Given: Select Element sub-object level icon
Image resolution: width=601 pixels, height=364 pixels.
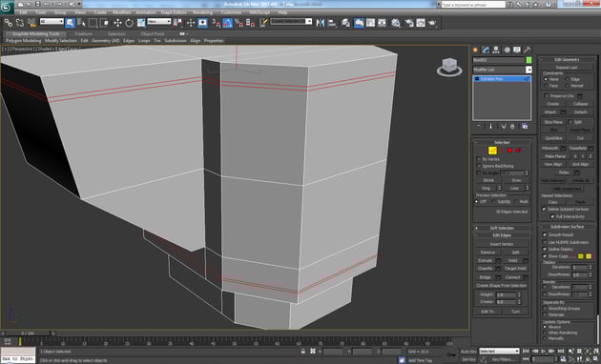Looking at the screenshot, I should [518, 151].
